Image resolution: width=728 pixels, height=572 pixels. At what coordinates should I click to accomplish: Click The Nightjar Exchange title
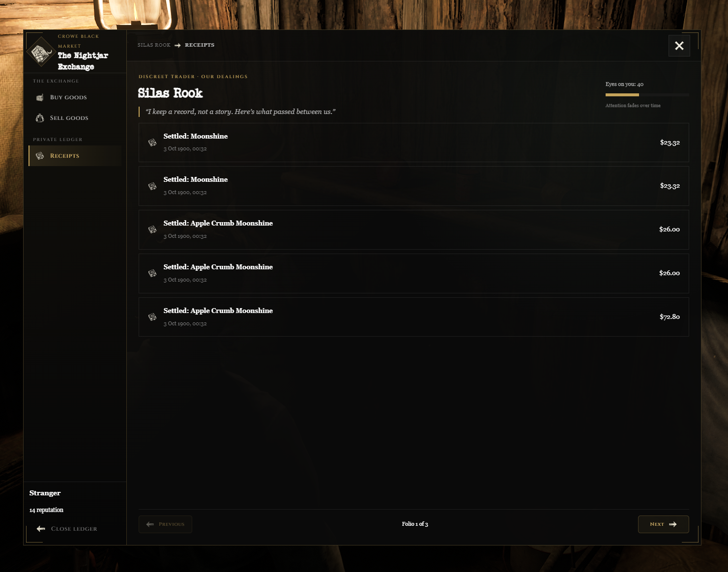click(x=83, y=61)
